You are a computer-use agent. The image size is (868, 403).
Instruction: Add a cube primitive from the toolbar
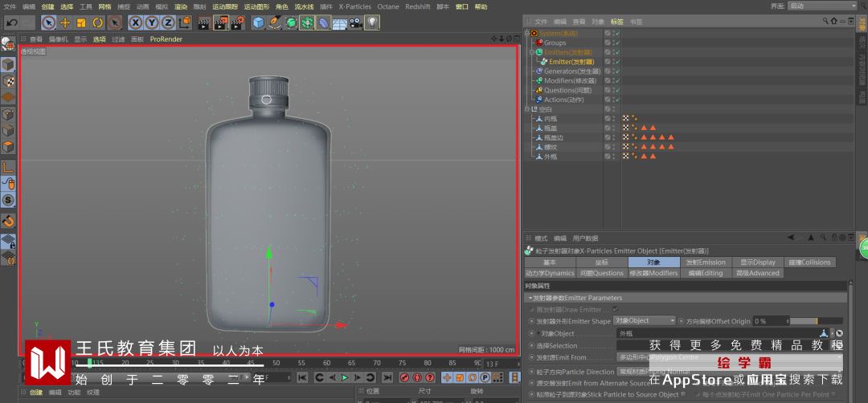(x=258, y=22)
